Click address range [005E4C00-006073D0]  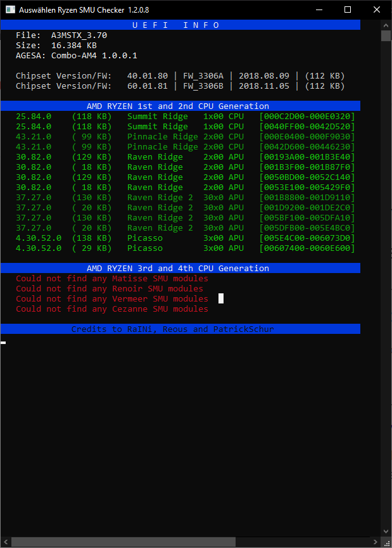tap(307, 238)
